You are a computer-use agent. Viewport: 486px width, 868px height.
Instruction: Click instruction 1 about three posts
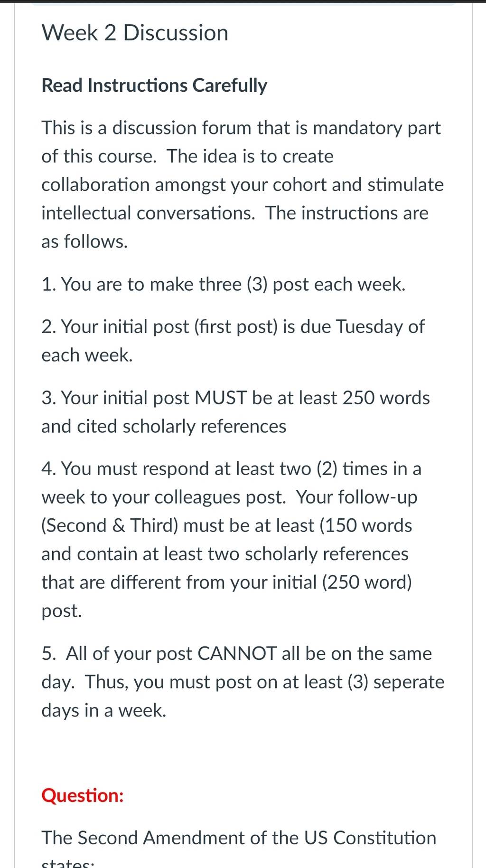(x=224, y=285)
